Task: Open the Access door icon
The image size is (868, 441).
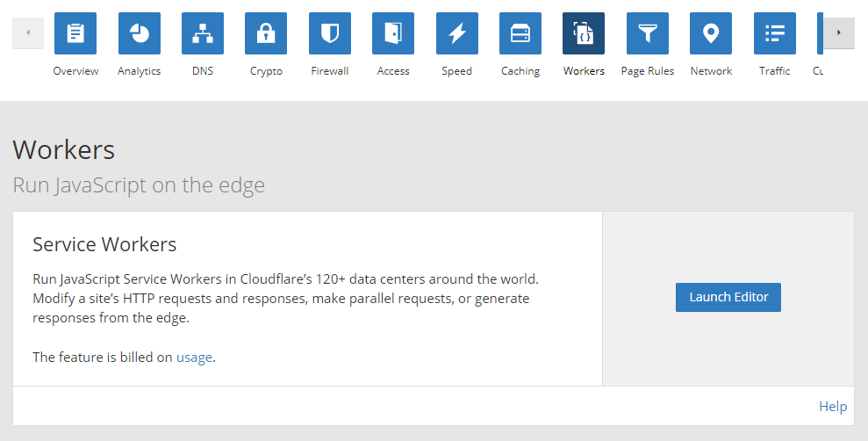Action: pos(393,33)
